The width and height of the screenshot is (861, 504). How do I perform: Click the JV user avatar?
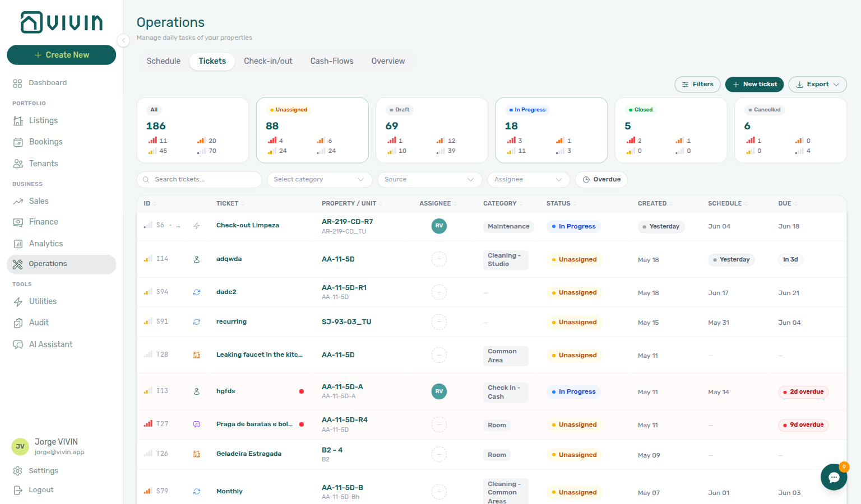click(x=20, y=447)
